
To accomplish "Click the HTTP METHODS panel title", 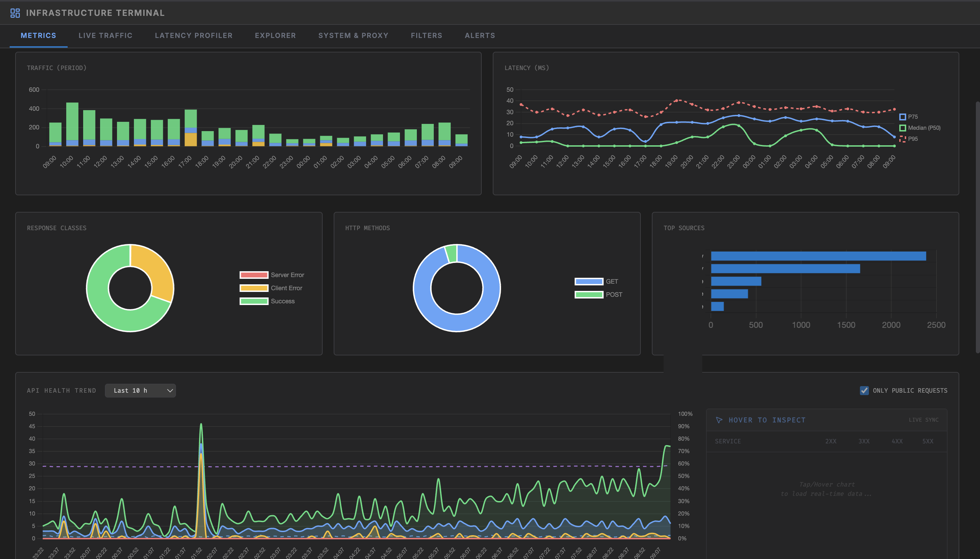I will (367, 228).
